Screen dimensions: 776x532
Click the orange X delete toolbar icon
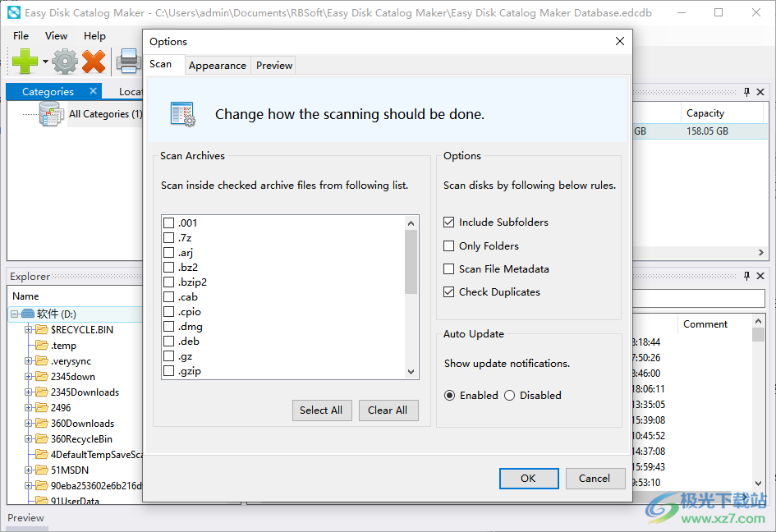[94, 62]
